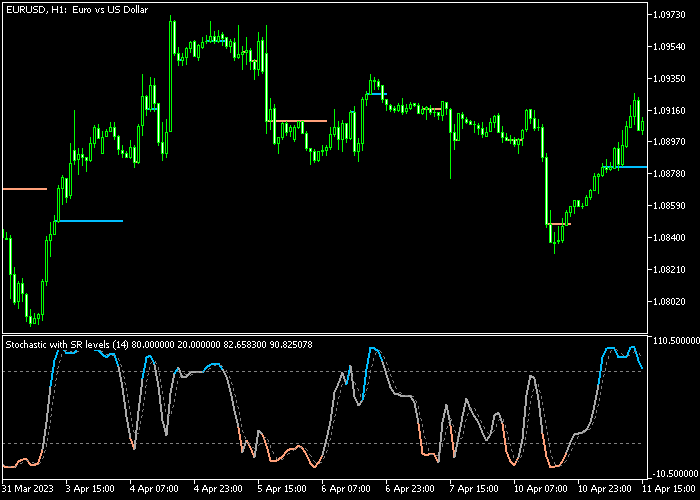This screenshot has width=700, height=500.
Task: Click the '31 Mar 2023' date label
Action: click(28, 488)
